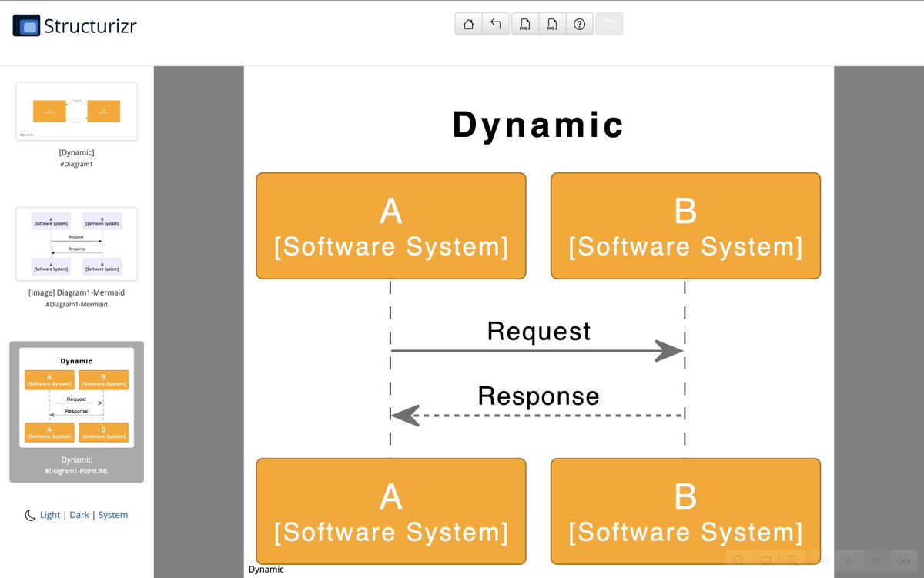Open the Diagram1 thumbnail

click(76, 112)
